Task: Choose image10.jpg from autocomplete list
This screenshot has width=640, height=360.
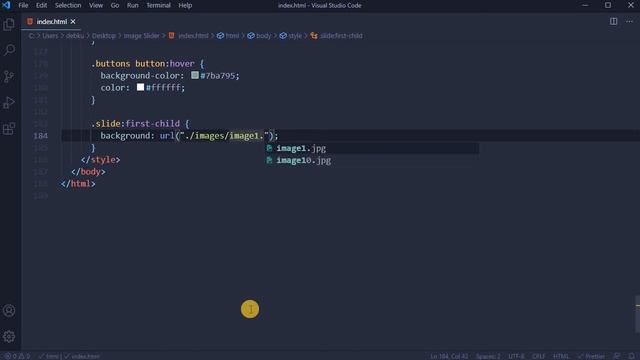Action: click(372, 160)
